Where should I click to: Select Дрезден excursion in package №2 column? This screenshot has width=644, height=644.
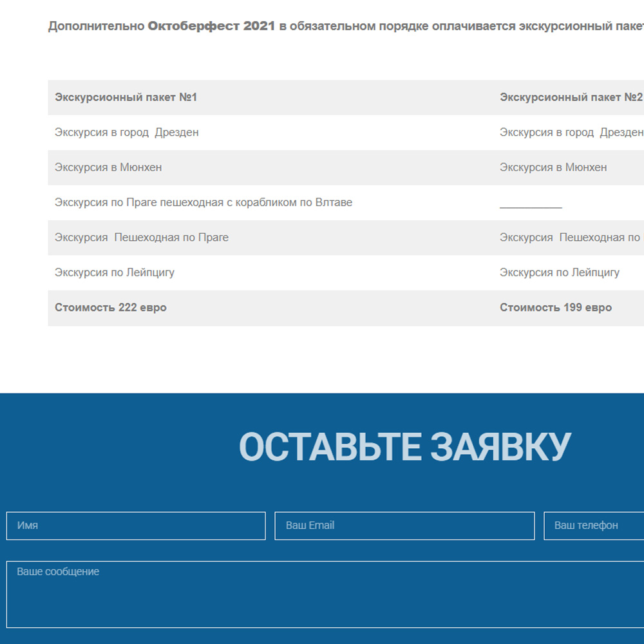pos(571,133)
